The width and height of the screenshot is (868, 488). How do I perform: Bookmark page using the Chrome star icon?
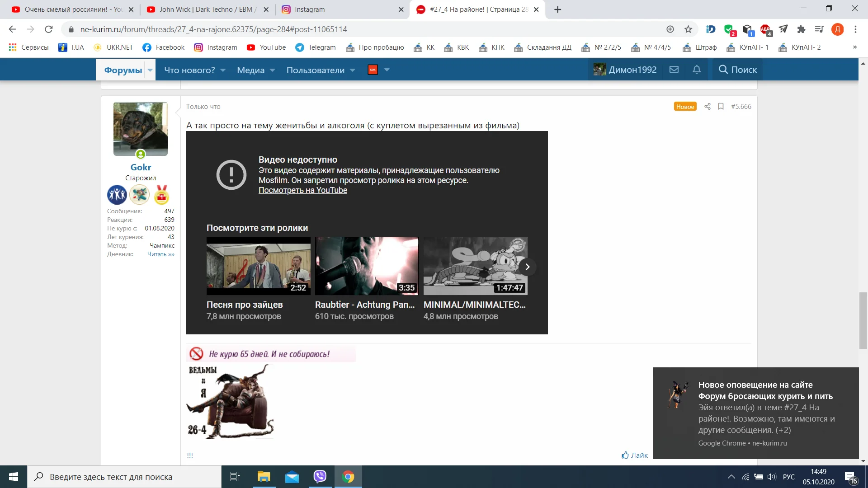(x=688, y=29)
